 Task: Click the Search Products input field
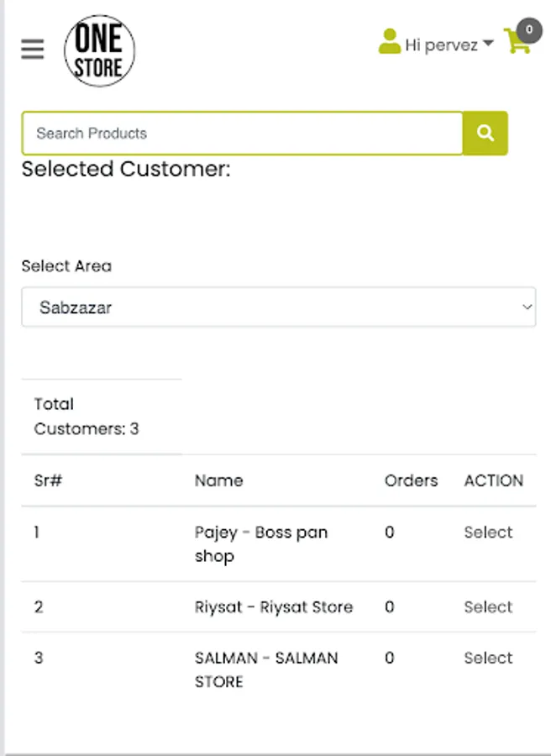pyautogui.click(x=242, y=134)
